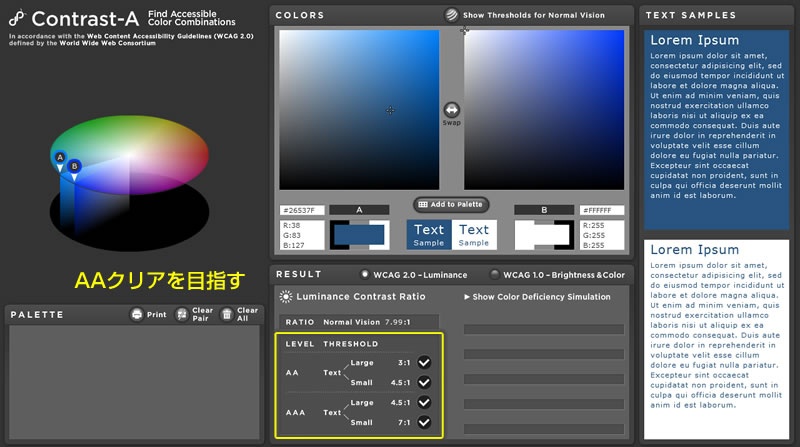This screenshot has width=800, height=447.
Task: Click the hex input field #26537F
Action: [x=302, y=211]
